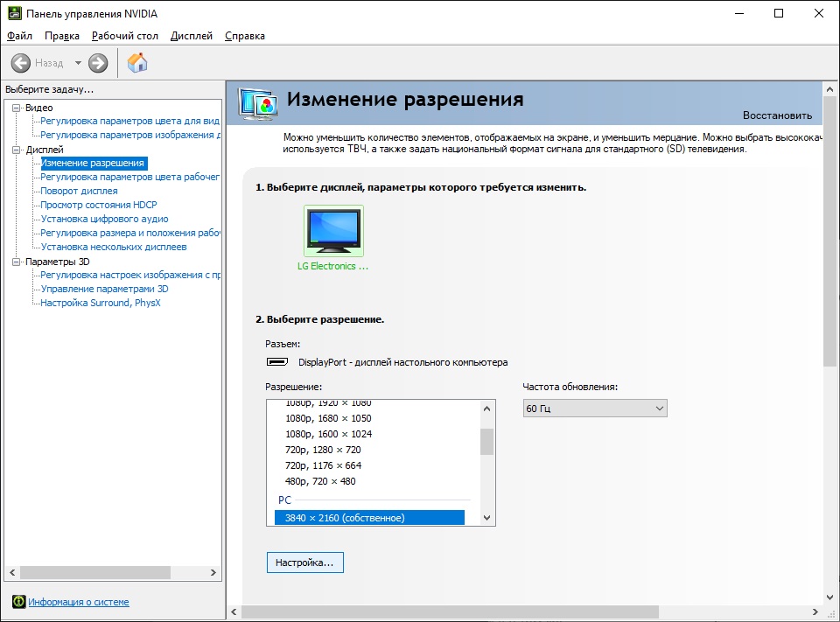Image resolution: width=840 pixels, height=622 pixels.
Task: Click the DisplayPort connector icon
Action: pos(277,362)
